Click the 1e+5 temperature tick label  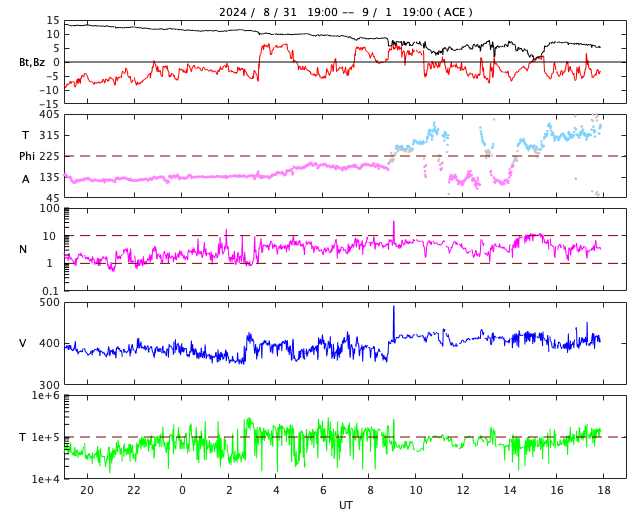pyautogui.click(x=46, y=437)
